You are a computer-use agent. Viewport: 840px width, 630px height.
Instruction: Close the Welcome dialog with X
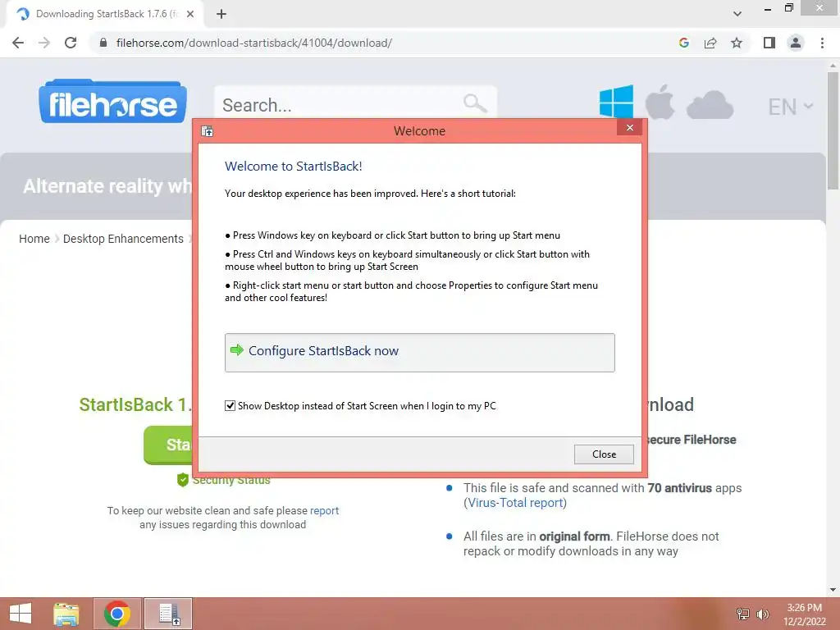[629, 127]
